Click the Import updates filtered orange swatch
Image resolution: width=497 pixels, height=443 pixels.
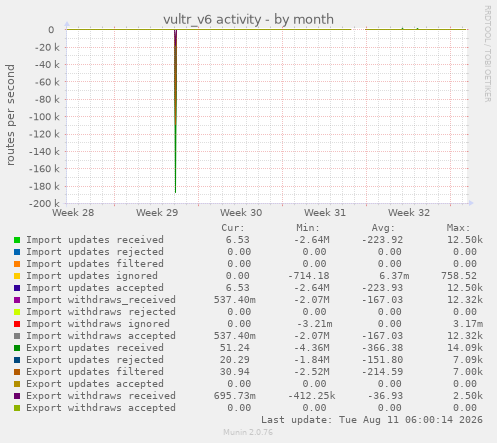click(x=17, y=264)
